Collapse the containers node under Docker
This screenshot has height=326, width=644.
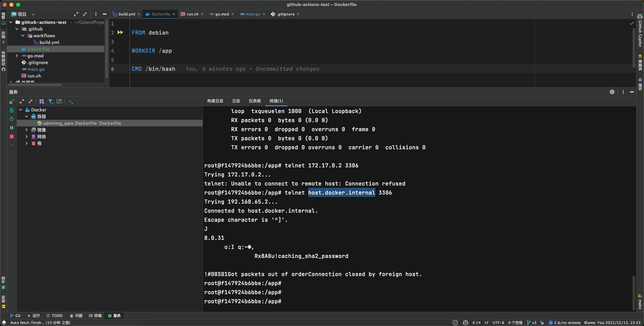pos(26,116)
